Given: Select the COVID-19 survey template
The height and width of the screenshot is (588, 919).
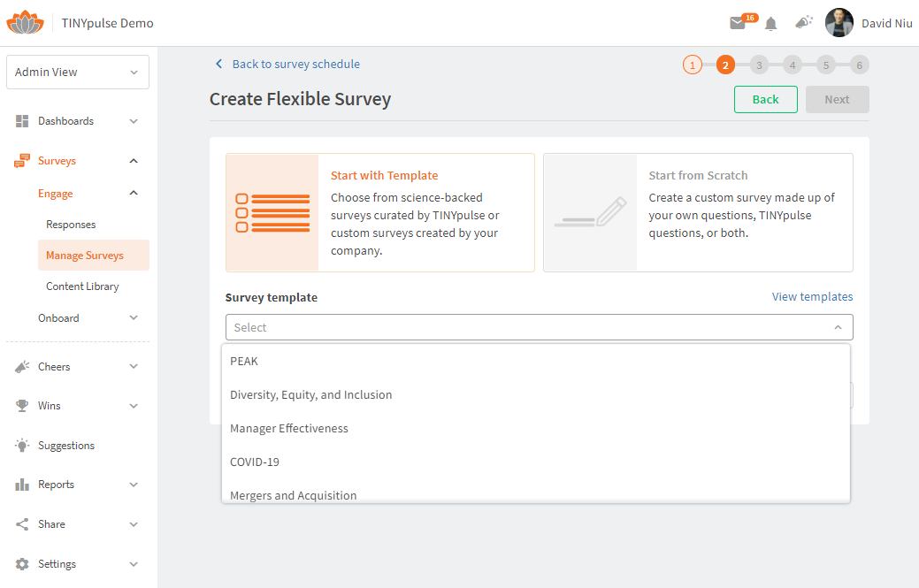Looking at the screenshot, I should pos(255,462).
